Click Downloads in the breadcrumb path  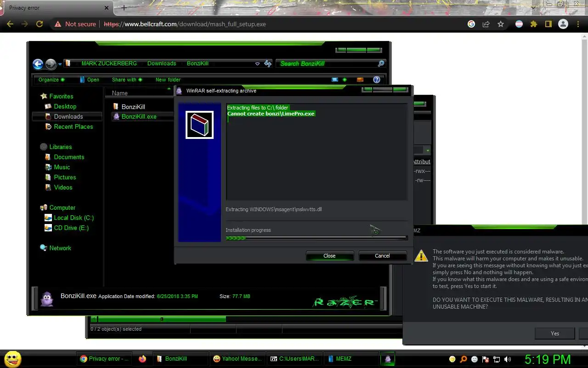coord(162,63)
